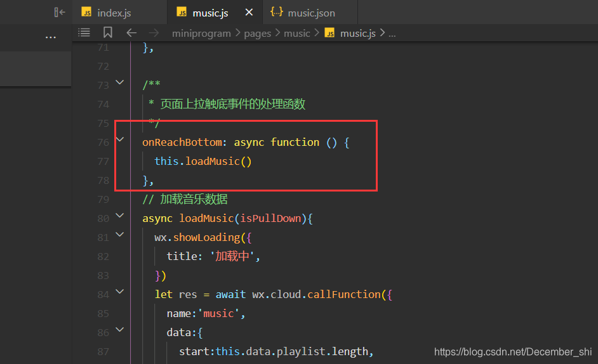
Task: Click the JS icon on index.js tab
Action: [86, 12]
